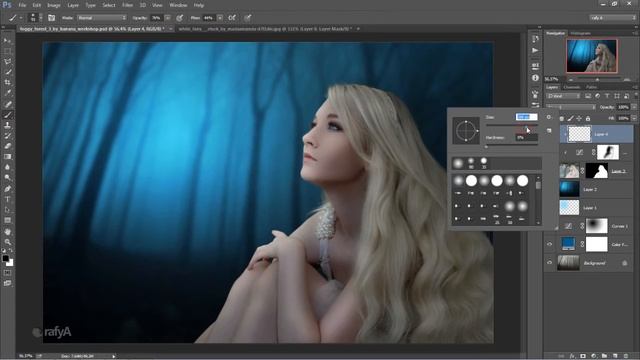Switch to the Histogram tab
This screenshot has width=640, height=360.
tap(580, 33)
